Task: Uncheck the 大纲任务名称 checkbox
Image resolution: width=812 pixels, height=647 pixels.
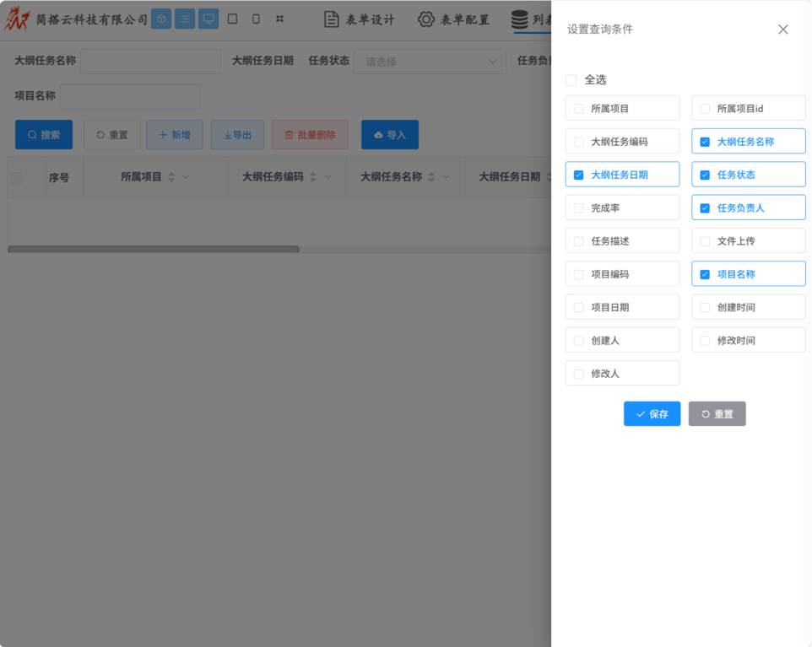Action: tap(705, 142)
